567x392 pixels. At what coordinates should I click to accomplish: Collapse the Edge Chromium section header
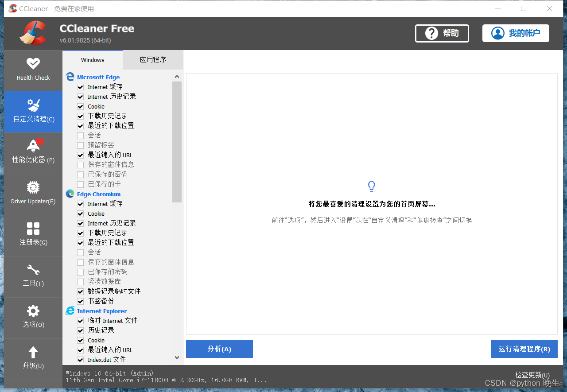pos(99,194)
